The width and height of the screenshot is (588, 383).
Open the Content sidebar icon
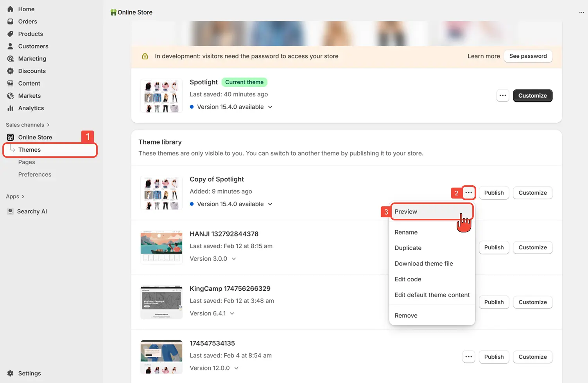click(11, 83)
